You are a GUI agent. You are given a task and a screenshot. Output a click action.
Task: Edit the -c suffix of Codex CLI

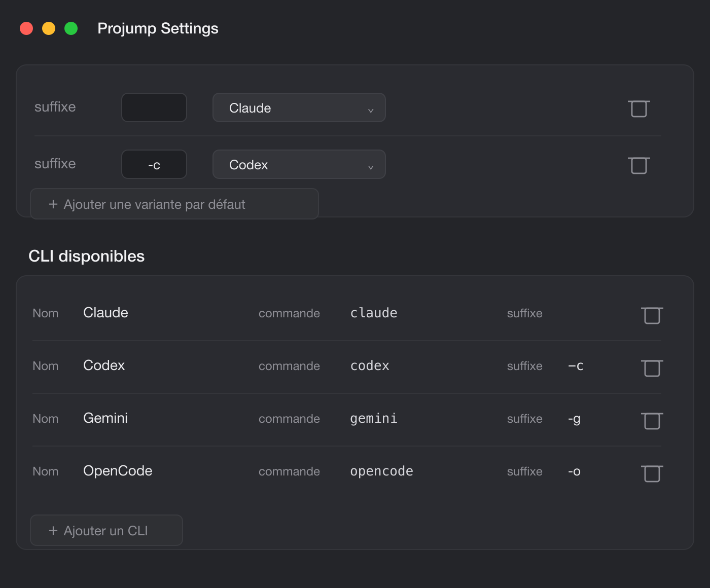[x=576, y=366]
